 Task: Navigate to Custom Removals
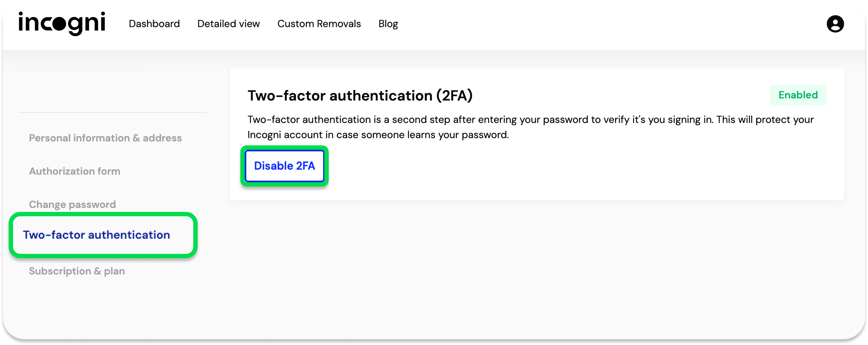click(x=319, y=24)
